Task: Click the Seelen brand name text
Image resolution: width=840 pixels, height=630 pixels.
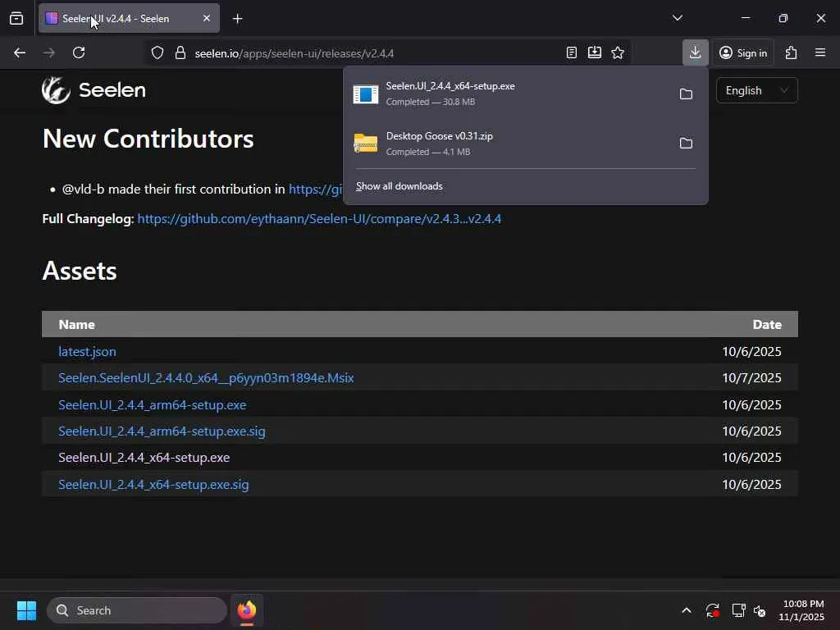Action: [112, 90]
